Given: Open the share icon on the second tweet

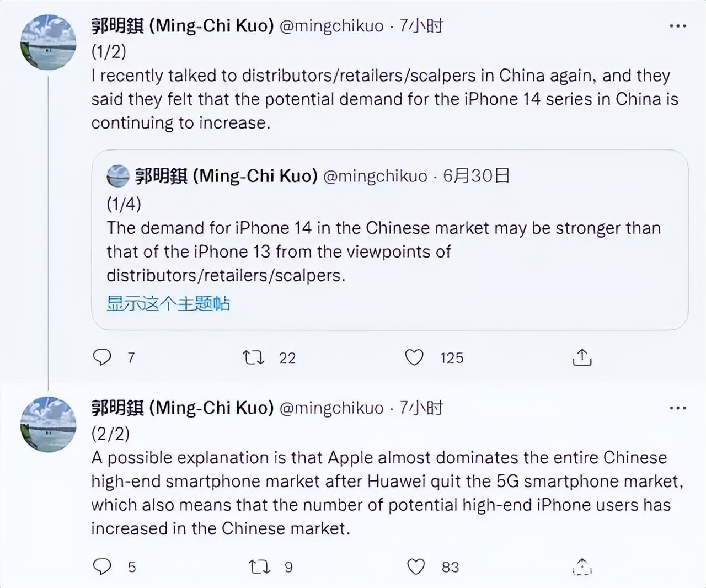Looking at the screenshot, I should point(581,567).
